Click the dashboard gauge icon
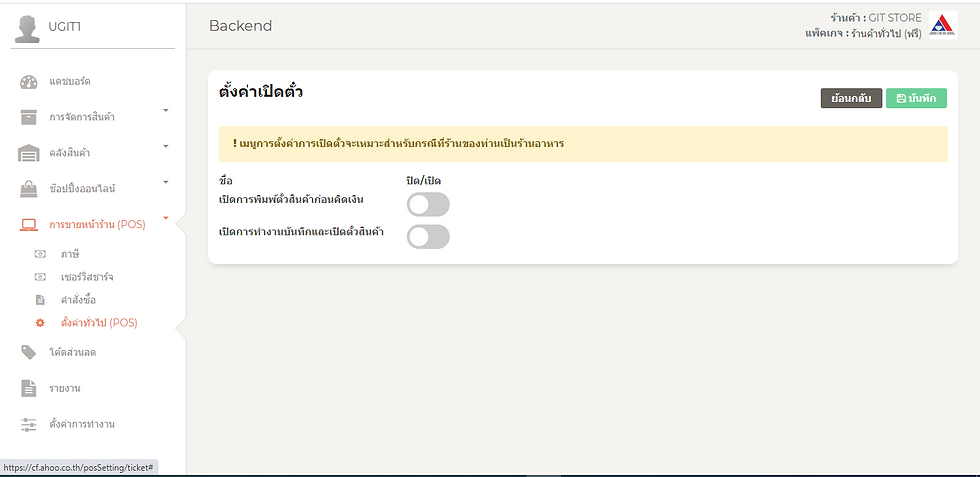Image resolution: width=980 pixels, height=477 pixels. point(29,81)
